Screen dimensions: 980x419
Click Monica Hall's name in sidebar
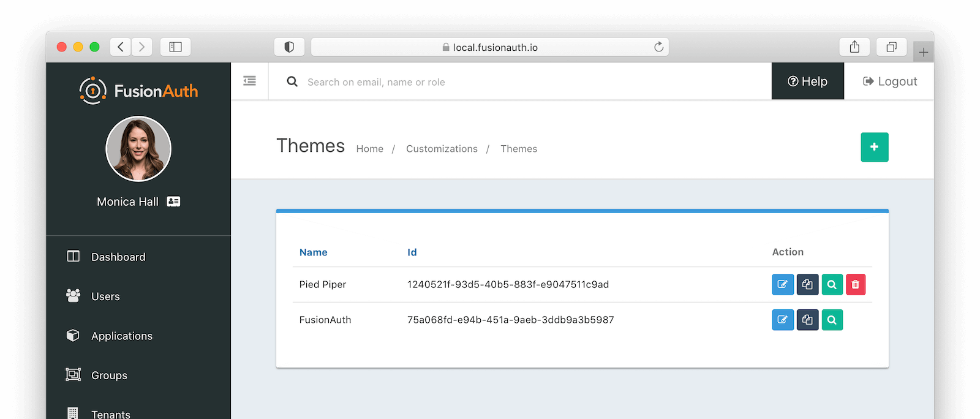point(127,202)
